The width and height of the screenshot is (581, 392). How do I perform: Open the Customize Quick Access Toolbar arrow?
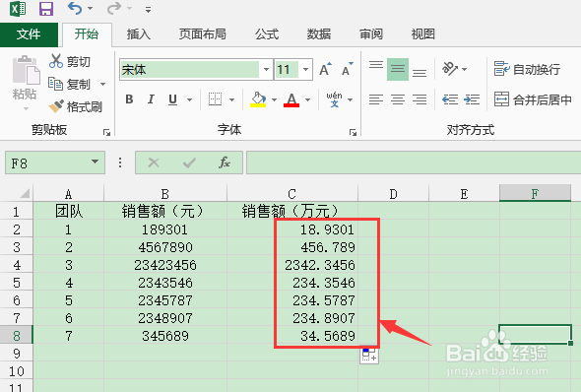[148, 9]
